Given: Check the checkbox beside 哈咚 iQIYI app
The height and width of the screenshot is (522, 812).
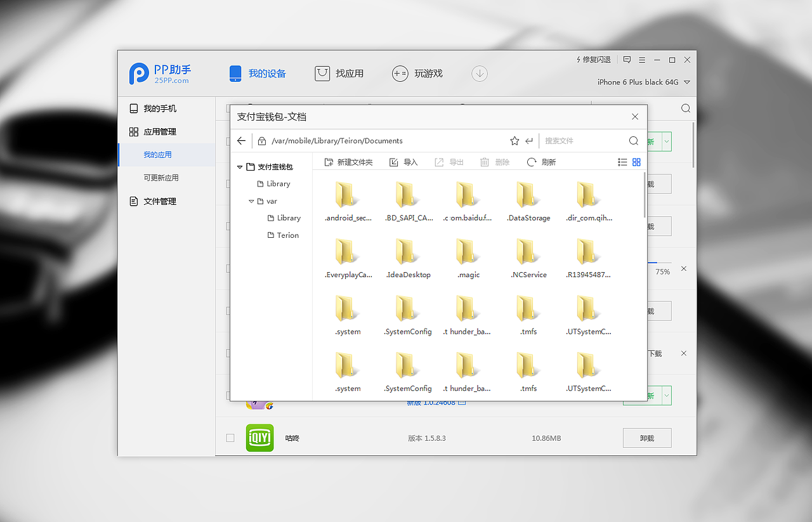Looking at the screenshot, I should 230,438.
